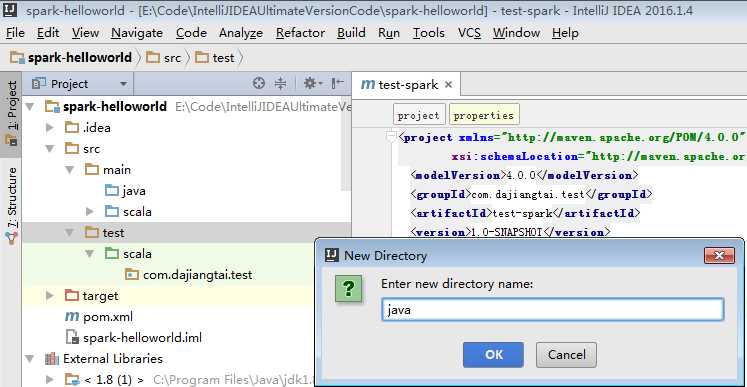
Task: Expand the < 1.8 (1) > JDK node
Action: tap(50, 379)
